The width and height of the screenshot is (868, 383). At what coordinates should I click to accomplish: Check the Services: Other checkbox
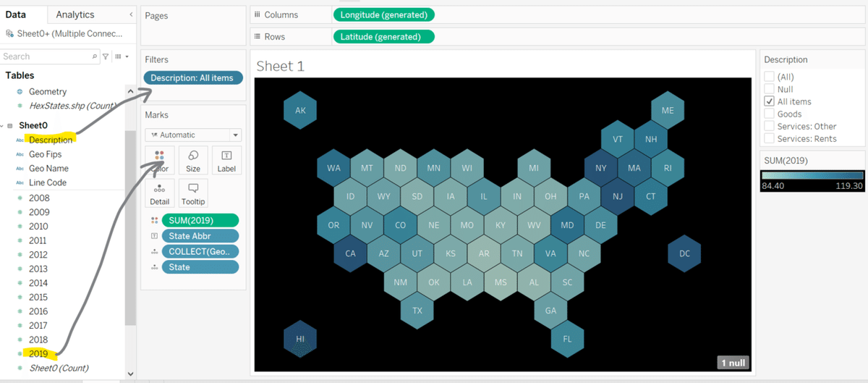tap(770, 126)
